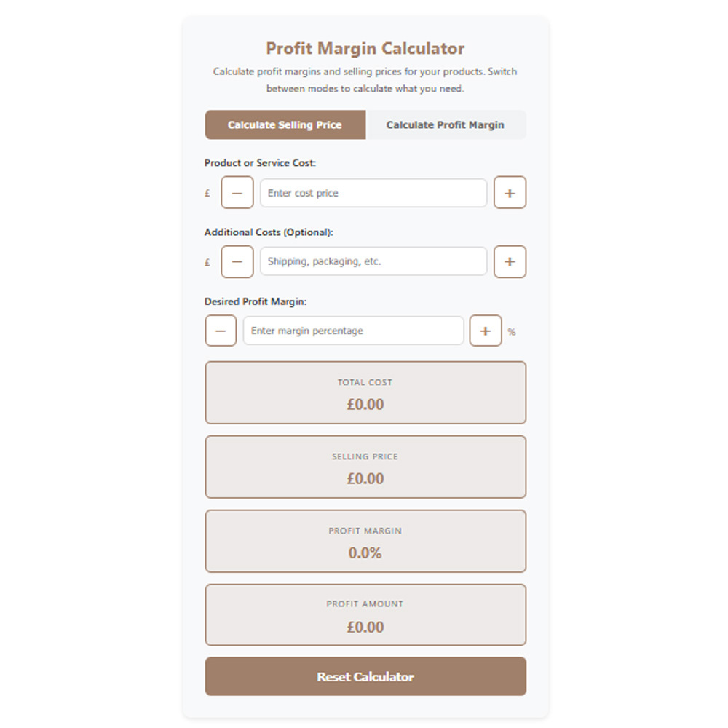Image resolution: width=728 pixels, height=728 pixels.
Task: Decrease the Desired Profit Margin percentage
Action: (221, 331)
